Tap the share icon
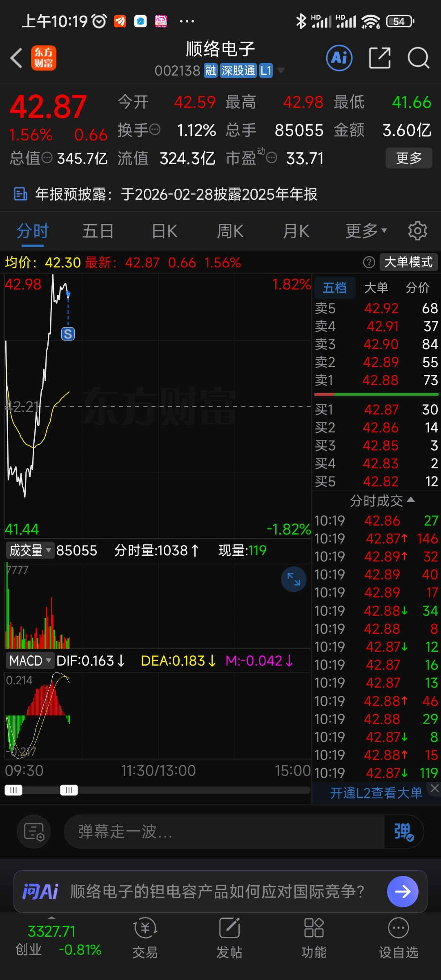 [x=380, y=58]
